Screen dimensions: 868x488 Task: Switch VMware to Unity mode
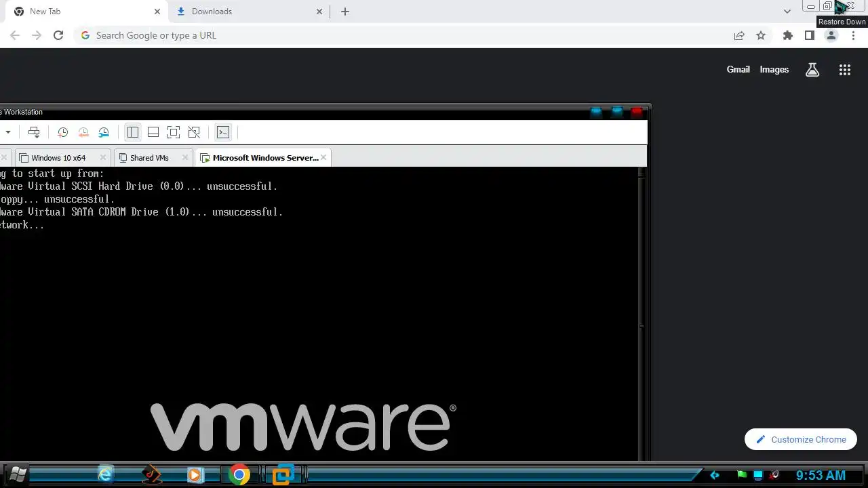point(194,132)
